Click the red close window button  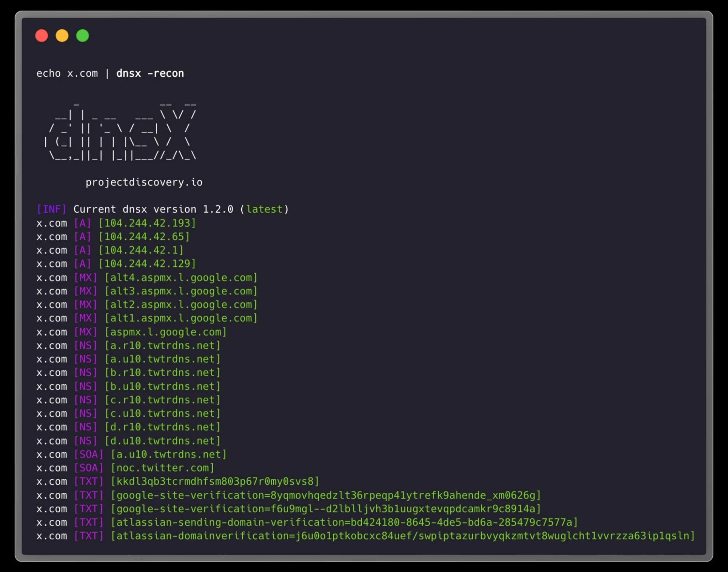pos(41,36)
